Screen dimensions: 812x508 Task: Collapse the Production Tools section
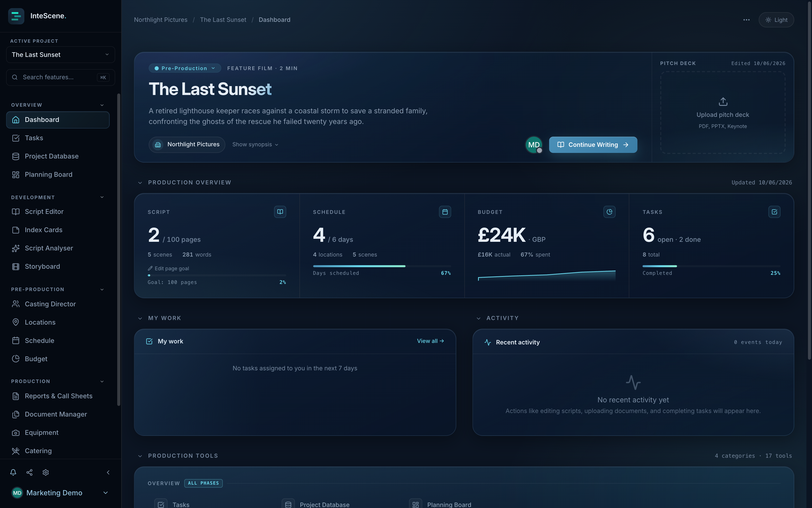pos(140,456)
